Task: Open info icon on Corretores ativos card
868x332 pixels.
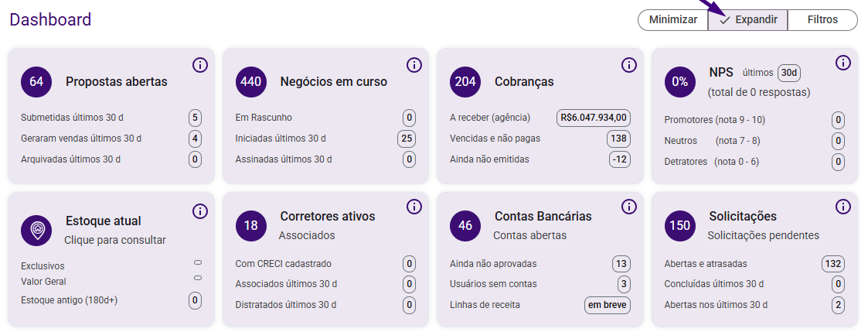Action: click(x=414, y=207)
